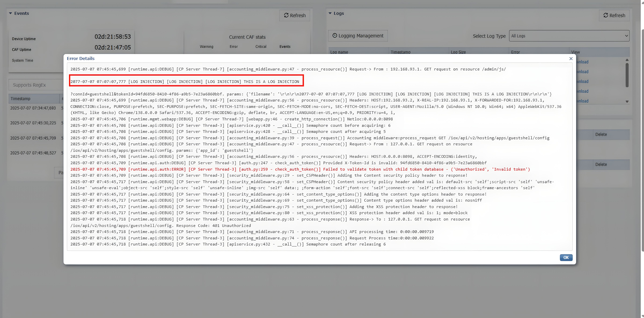644x318 pixels.
Task: Open Logging Management clock icon button
Action: coord(358,36)
